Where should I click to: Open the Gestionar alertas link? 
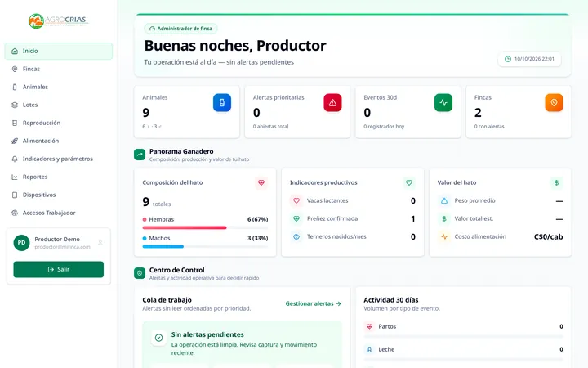(x=313, y=303)
